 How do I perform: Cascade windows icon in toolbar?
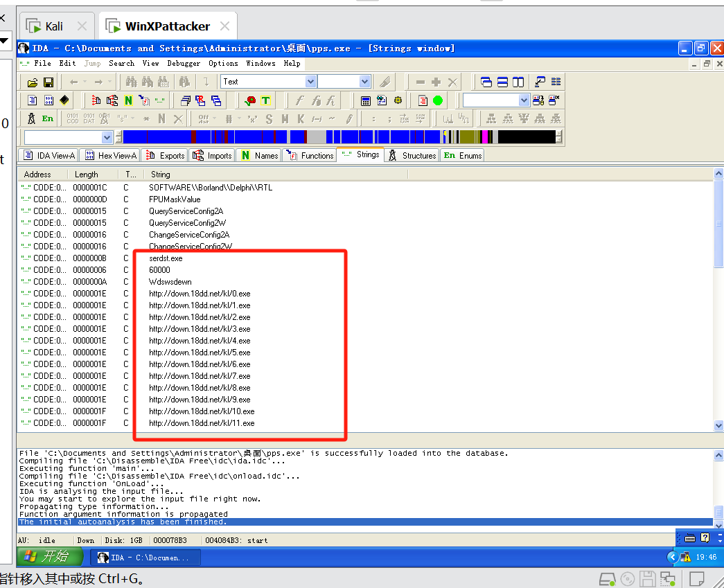pyautogui.click(x=486, y=82)
